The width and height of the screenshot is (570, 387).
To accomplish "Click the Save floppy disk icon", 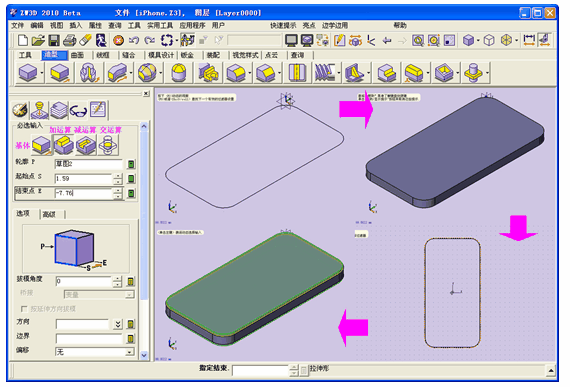I will (54, 40).
